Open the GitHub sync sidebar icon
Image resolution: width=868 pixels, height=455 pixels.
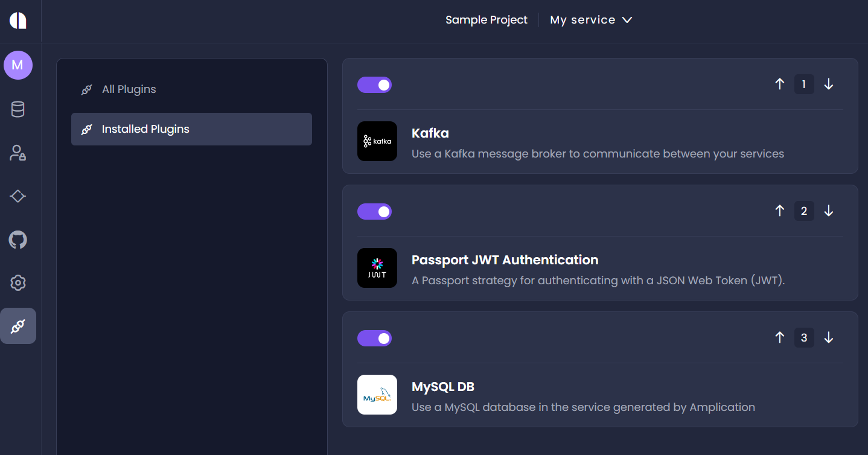(x=18, y=240)
